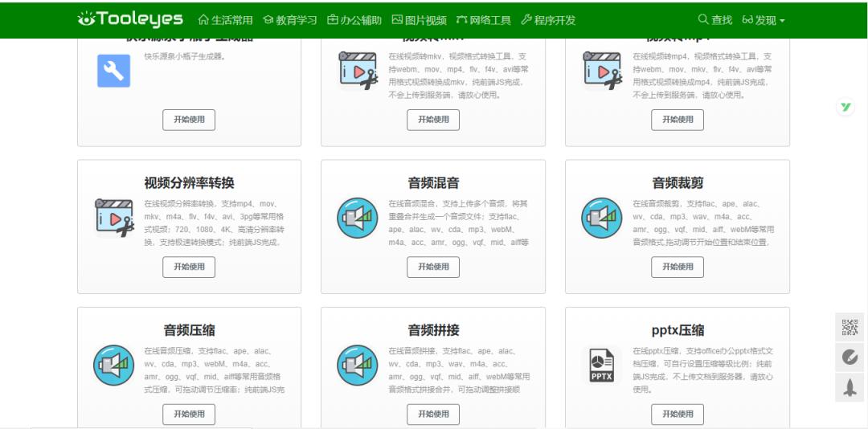Viewport: 868px width, 429px height.
Task: Click description starting 在线音频压缩
Action: [215, 370]
